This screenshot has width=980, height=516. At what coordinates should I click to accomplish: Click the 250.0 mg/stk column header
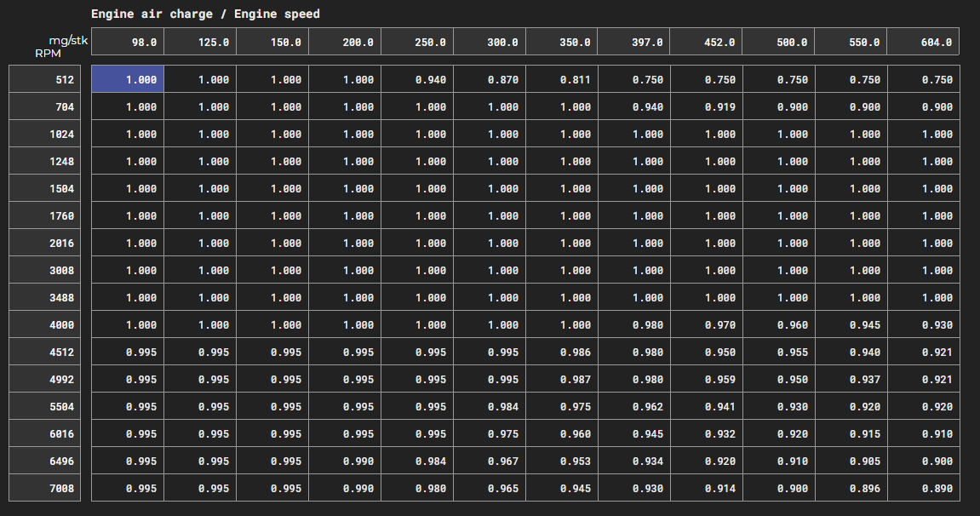click(417, 42)
